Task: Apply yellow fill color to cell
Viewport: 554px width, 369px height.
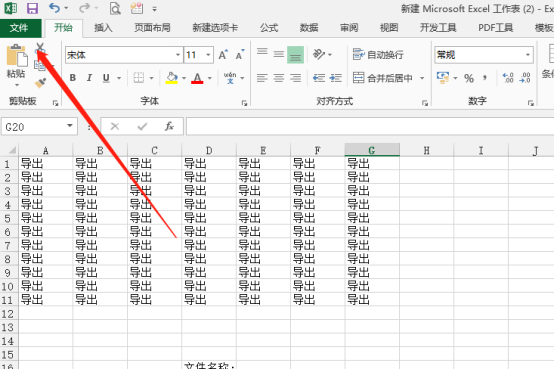Action: (172, 78)
